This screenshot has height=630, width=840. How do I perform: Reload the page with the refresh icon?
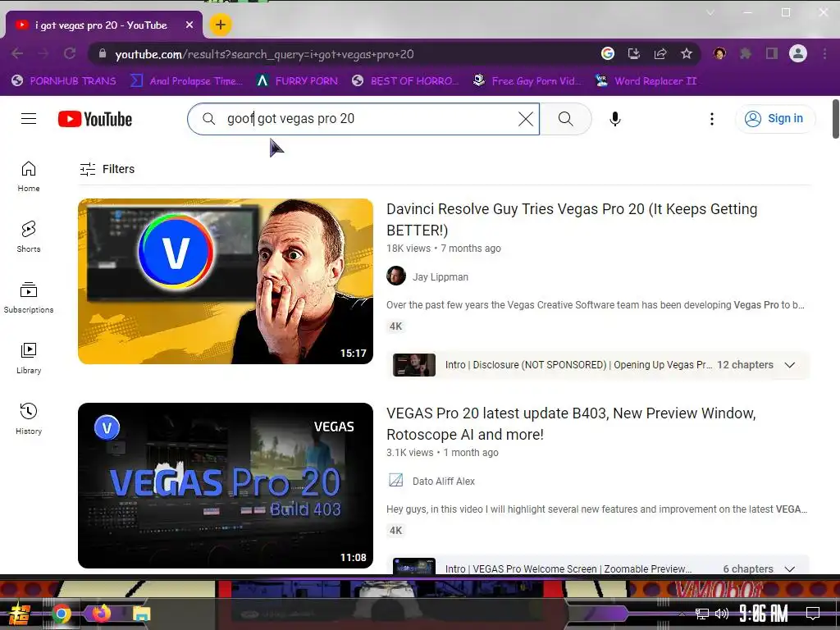coord(70,53)
